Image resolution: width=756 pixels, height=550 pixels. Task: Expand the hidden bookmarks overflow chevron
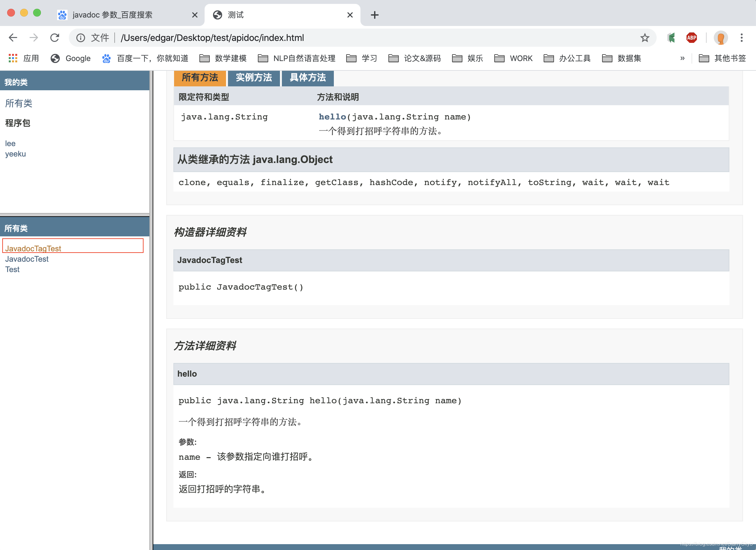(682, 58)
